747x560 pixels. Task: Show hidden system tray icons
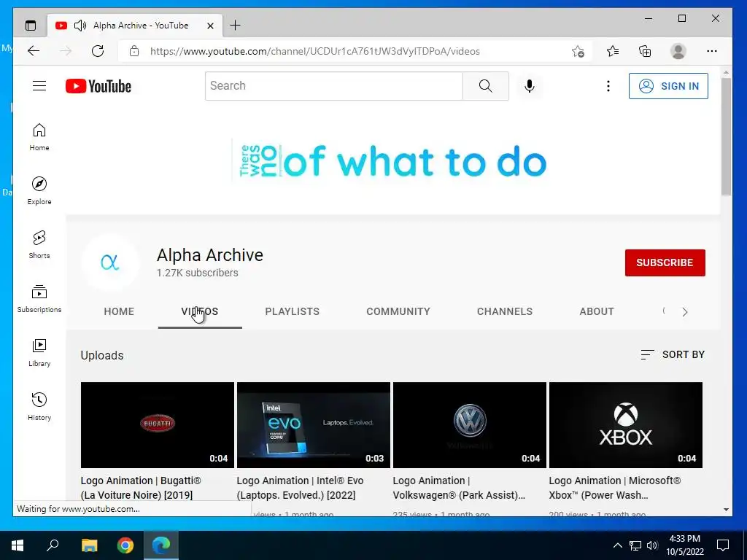pyautogui.click(x=617, y=545)
